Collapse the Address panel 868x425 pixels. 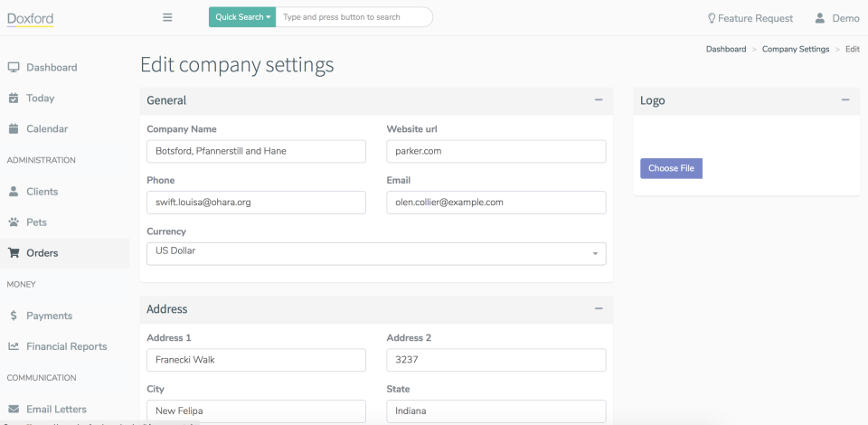click(599, 308)
